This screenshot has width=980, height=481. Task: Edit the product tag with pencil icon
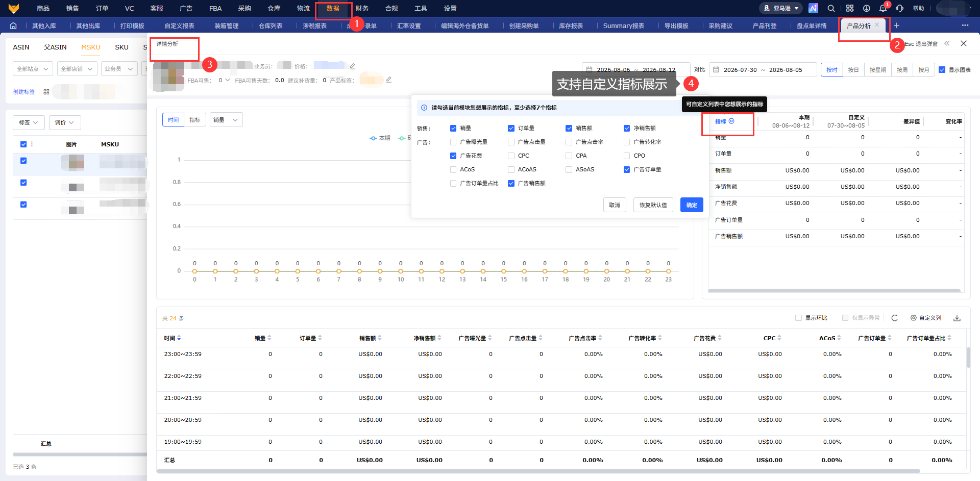click(x=388, y=80)
